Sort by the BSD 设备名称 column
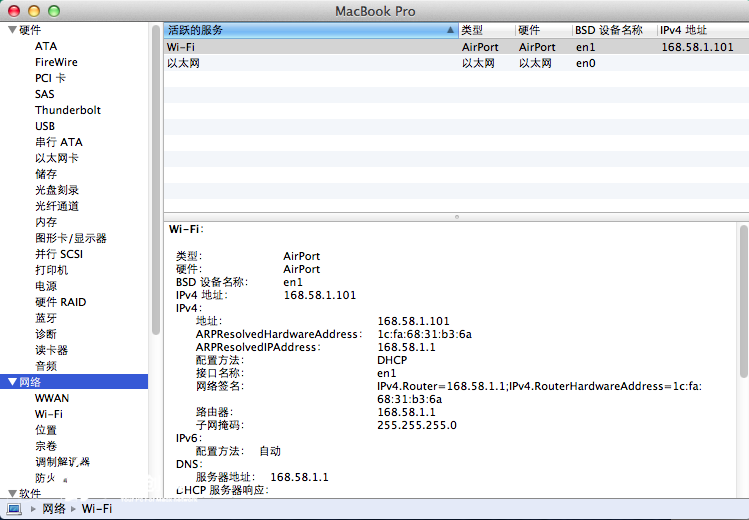This screenshot has width=749, height=520. click(x=612, y=31)
